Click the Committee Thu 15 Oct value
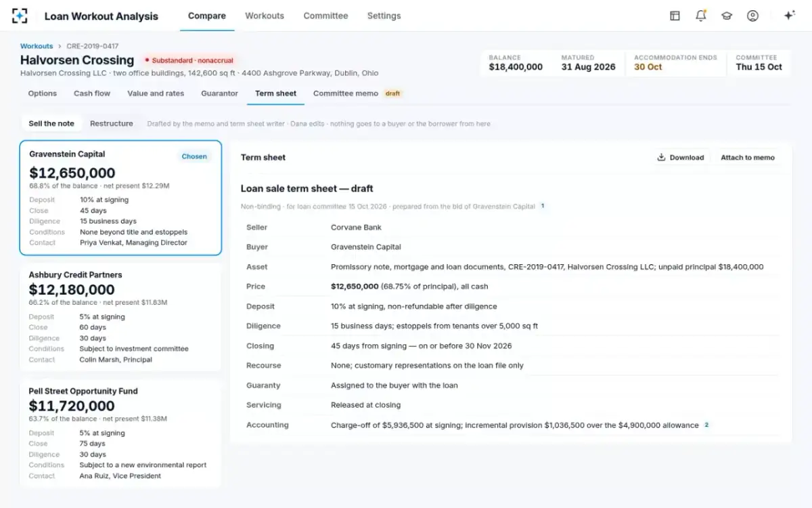812x508 pixels. click(759, 67)
